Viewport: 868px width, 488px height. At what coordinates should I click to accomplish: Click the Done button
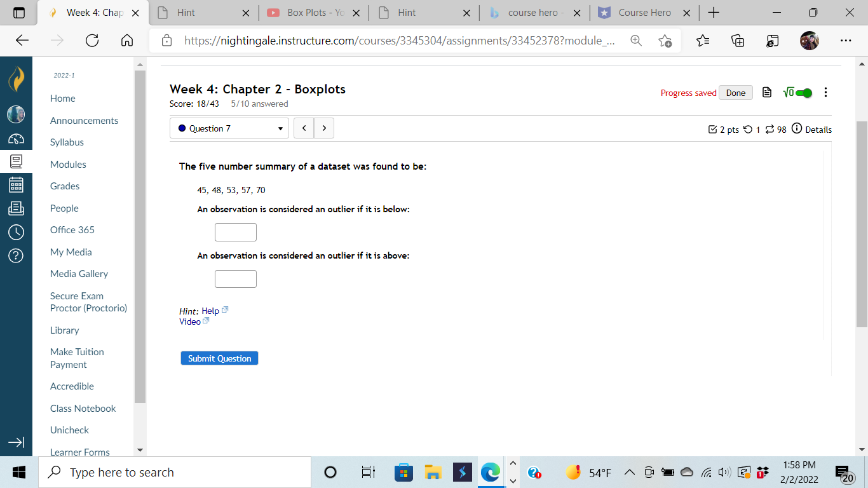click(x=736, y=93)
